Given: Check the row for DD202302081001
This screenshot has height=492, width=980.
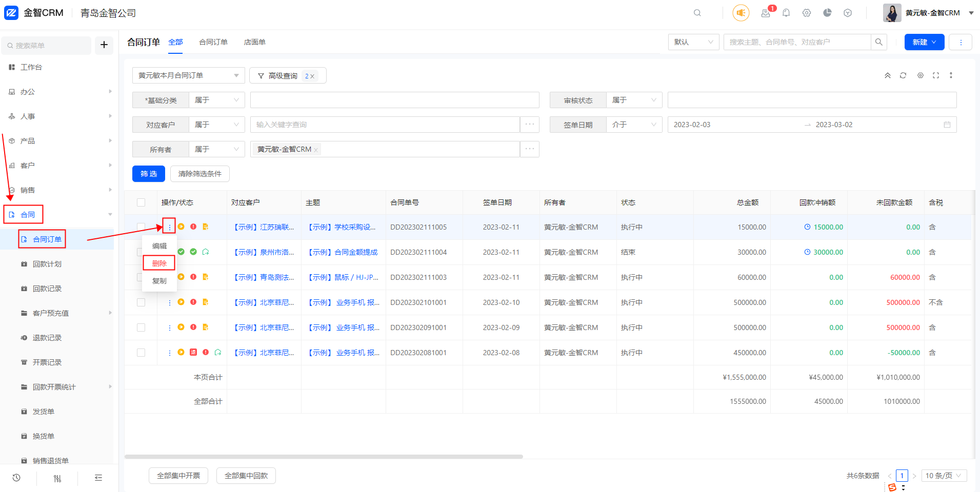Looking at the screenshot, I should [x=141, y=353].
